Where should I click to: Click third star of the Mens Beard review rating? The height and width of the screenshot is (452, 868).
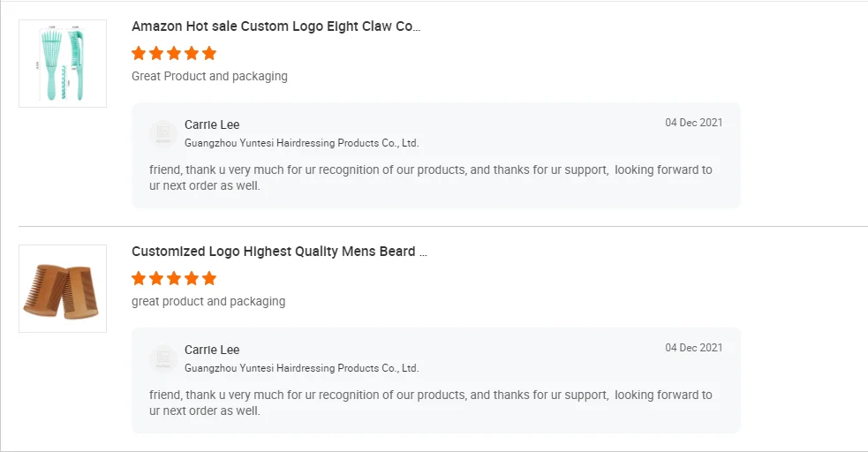[174, 278]
